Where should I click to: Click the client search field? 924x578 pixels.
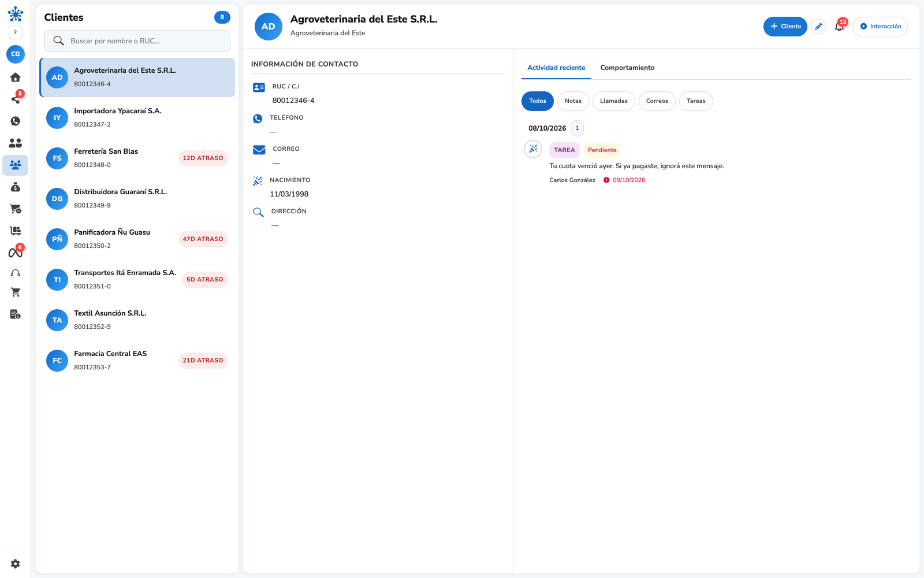(137, 41)
